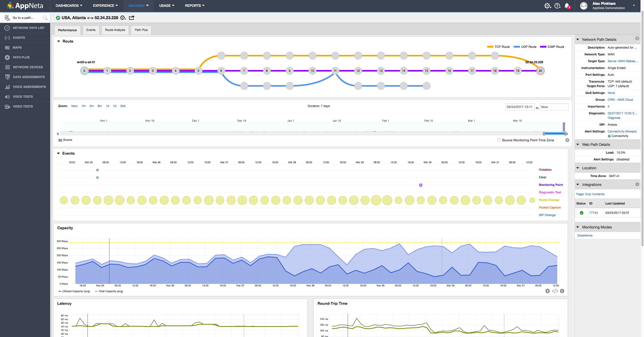The image size is (644, 337).
Task: Switch to the Route Analysis tab
Action: tap(115, 30)
